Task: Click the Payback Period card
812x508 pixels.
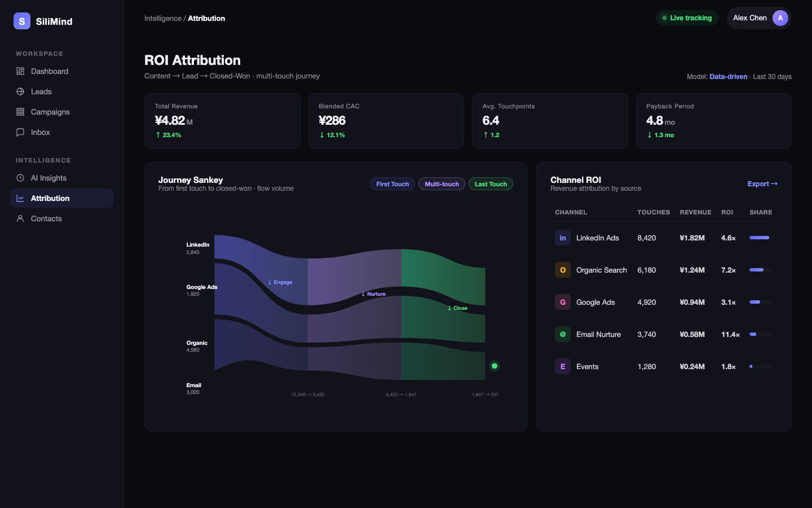Action: [714, 121]
